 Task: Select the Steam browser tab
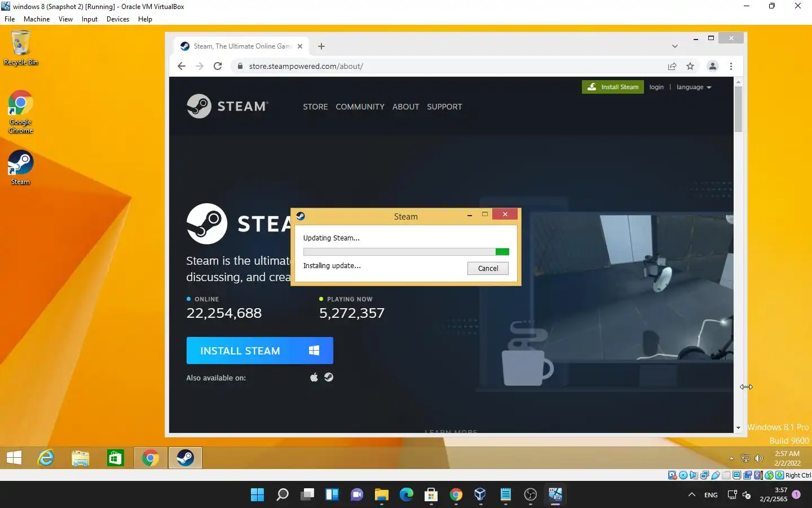click(x=241, y=46)
